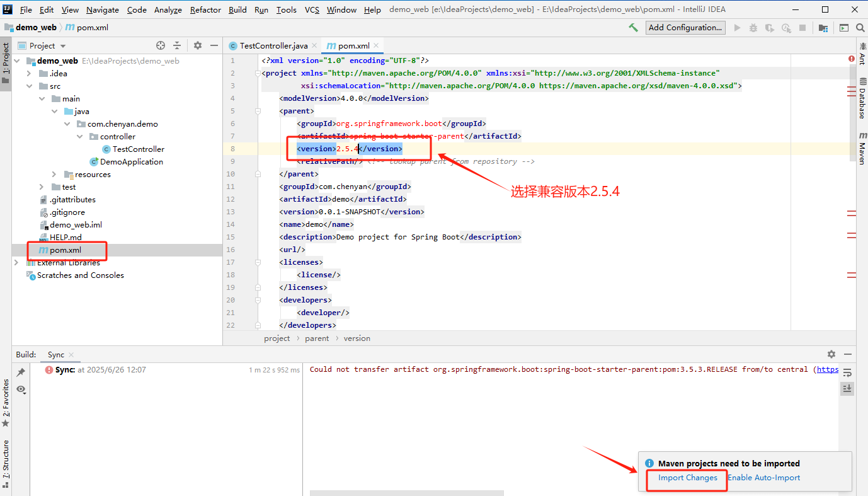Expand the test folder

(42, 187)
